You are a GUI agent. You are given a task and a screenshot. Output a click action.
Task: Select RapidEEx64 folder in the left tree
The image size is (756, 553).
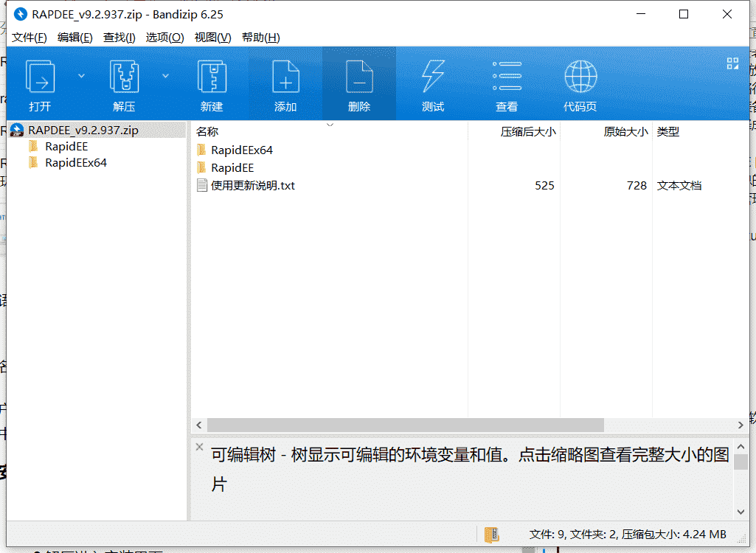[76, 163]
